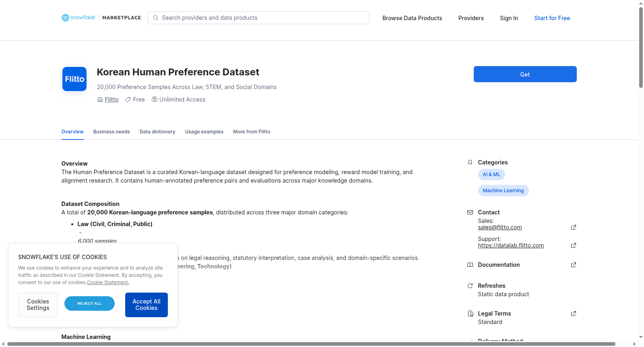Open the Flitto provider link
This screenshot has width=644, height=347.
[111, 100]
